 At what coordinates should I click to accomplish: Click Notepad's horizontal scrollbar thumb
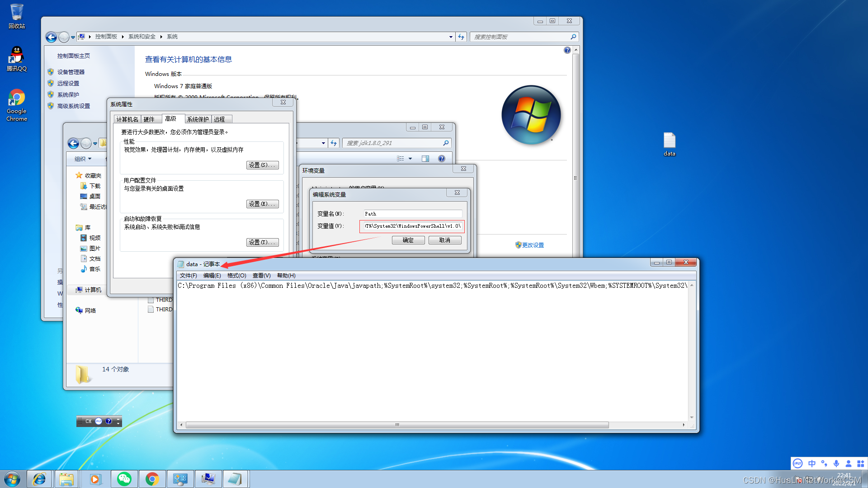(397, 425)
